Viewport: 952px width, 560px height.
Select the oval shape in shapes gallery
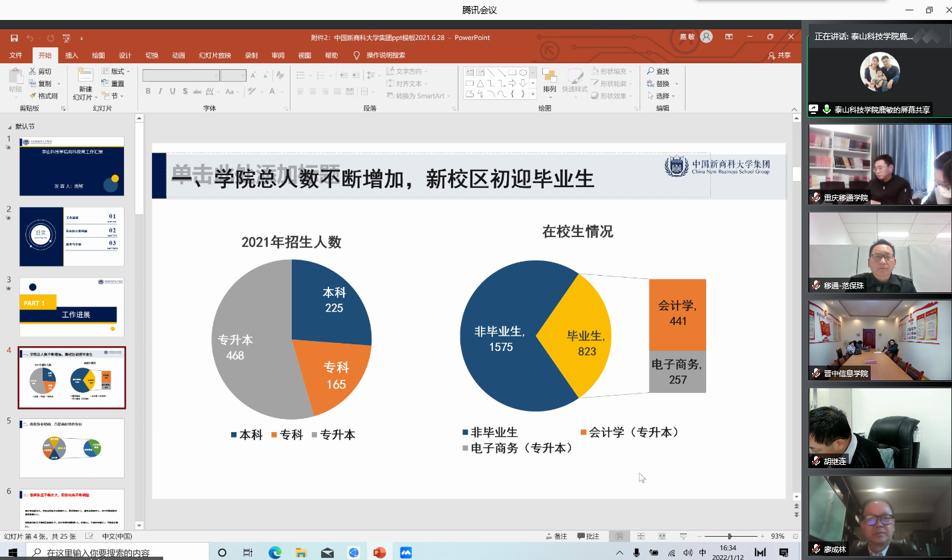[523, 72]
